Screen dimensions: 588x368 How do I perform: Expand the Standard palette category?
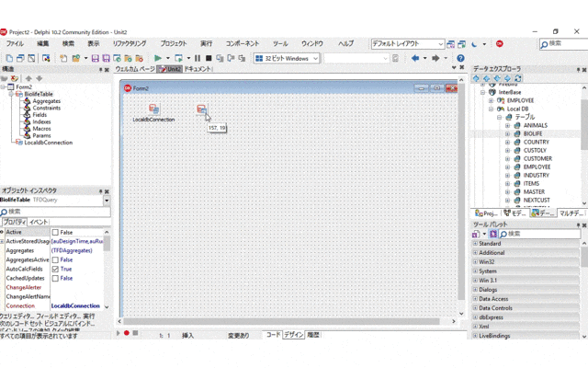[475, 243]
